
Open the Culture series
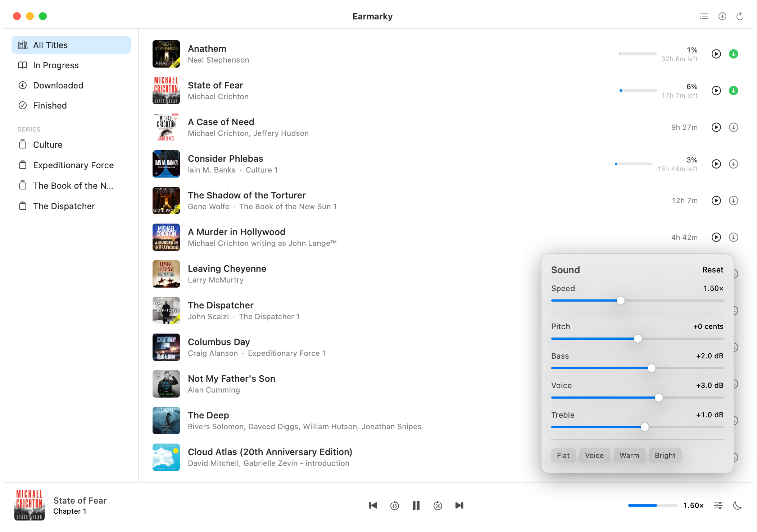click(71, 145)
